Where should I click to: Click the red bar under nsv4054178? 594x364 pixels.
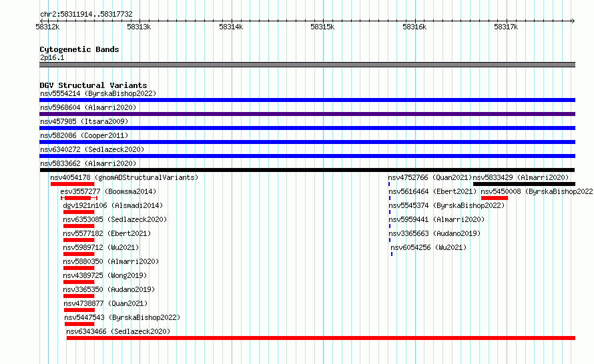72,184
